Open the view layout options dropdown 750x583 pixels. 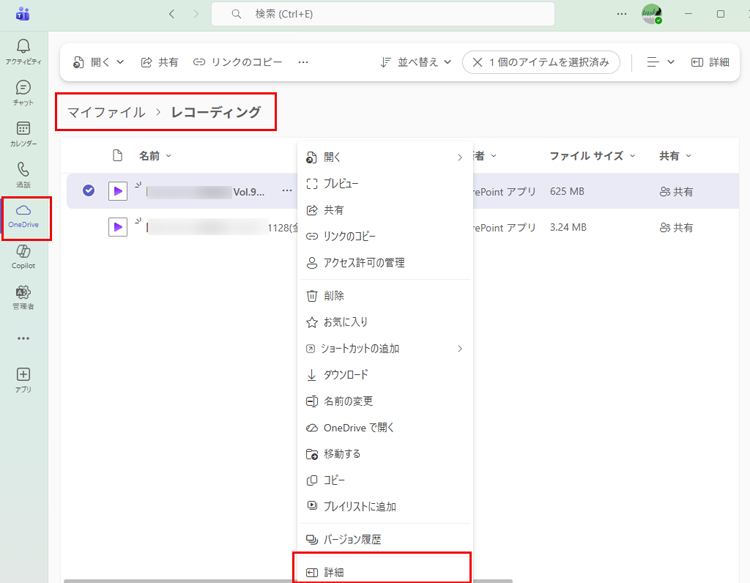point(661,62)
